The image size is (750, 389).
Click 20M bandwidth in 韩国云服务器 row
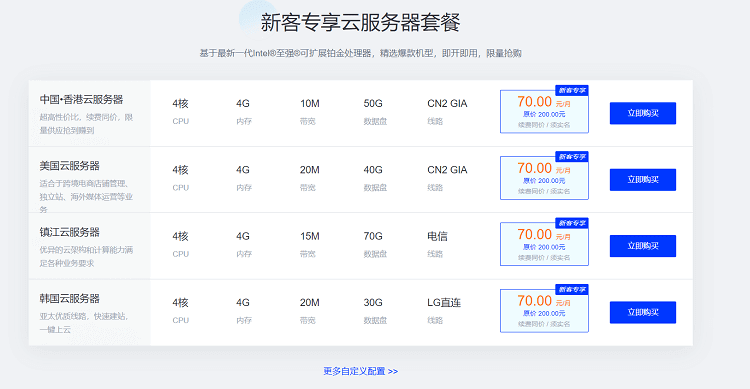click(309, 303)
